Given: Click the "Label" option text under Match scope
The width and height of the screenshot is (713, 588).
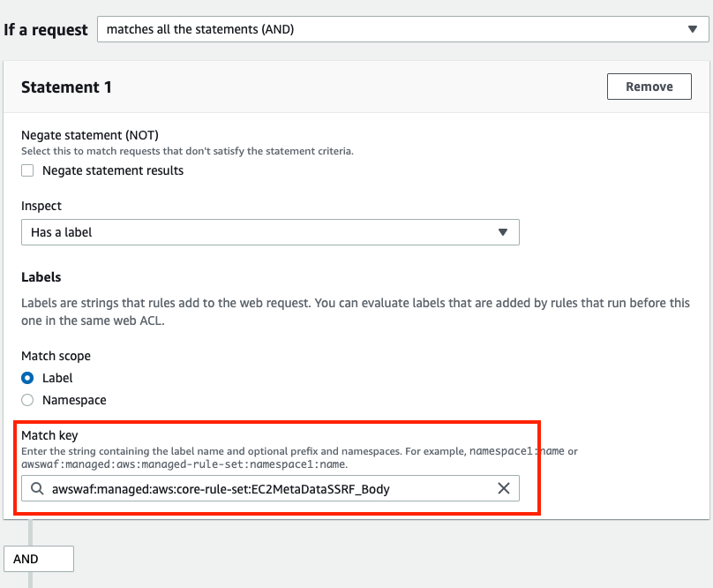Looking at the screenshot, I should [x=57, y=378].
